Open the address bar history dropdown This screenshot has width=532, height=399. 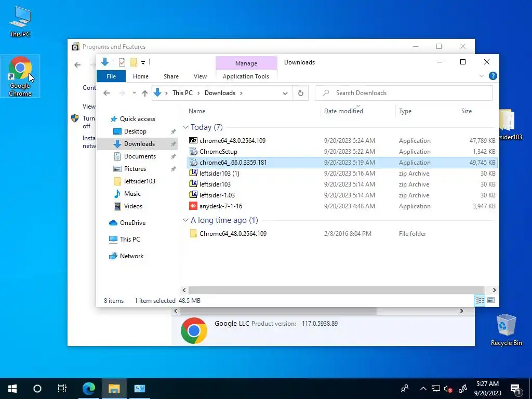click(285, 94)
